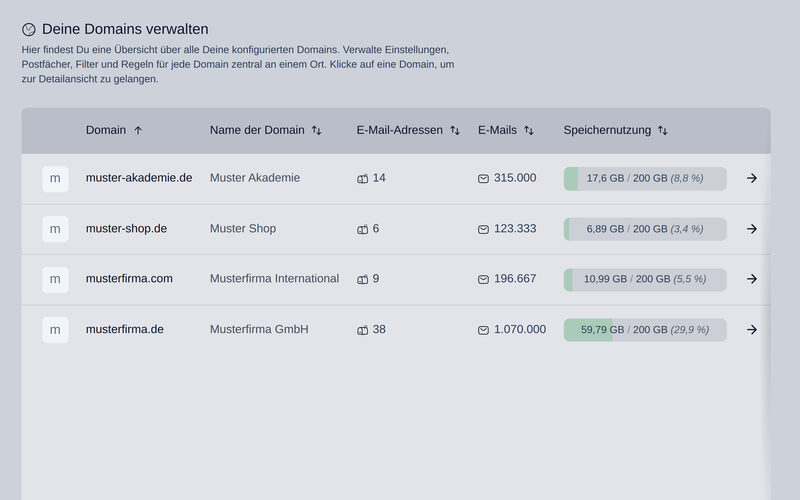
Task: Open musterfirma.de details arrow
Action: 752,330
